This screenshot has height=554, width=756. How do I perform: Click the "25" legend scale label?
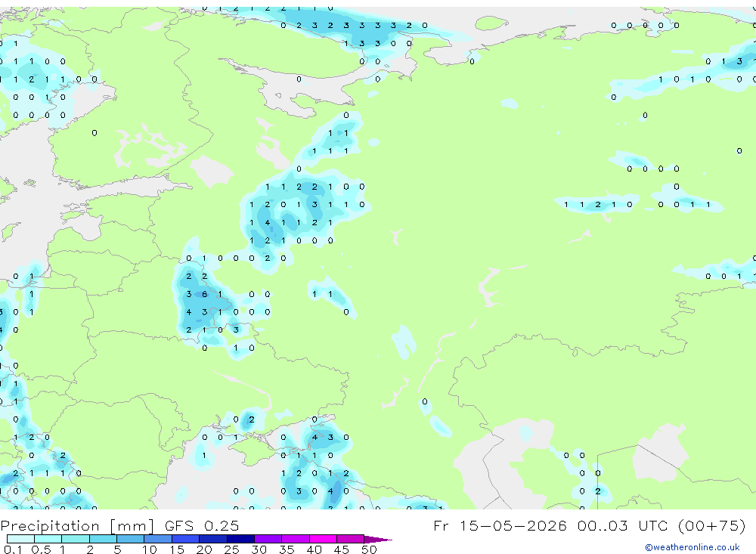[231, 549]
